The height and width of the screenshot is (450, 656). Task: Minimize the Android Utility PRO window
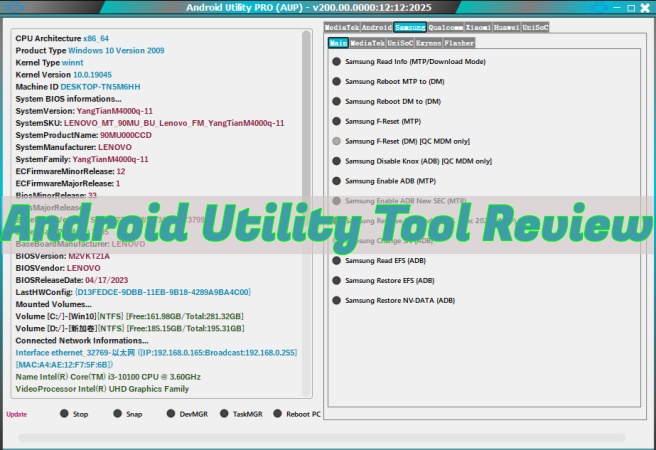coord(617,8)
